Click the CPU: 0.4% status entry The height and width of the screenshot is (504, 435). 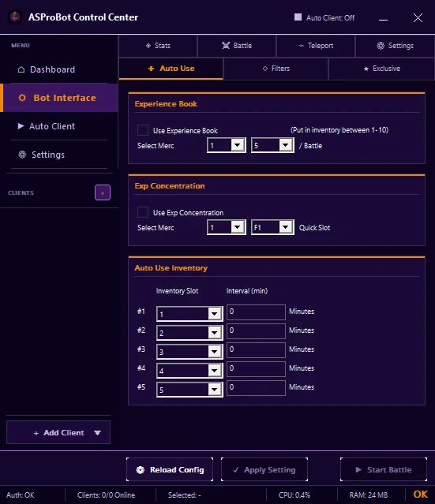[294, 495]
